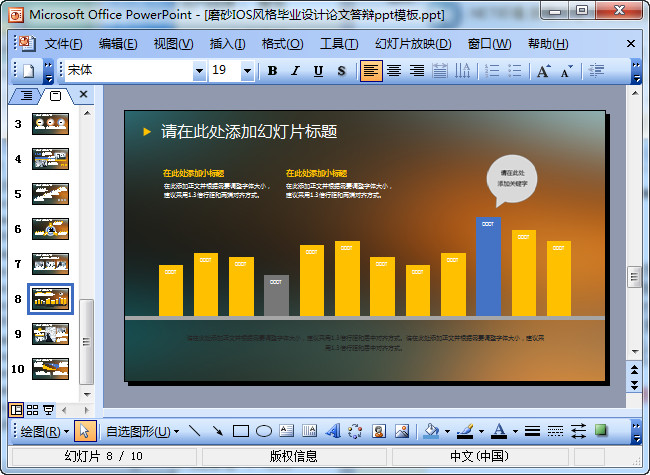This screenshot has height=475, width=650.
Task: Open the 插入(I) menu
Action: (x=227, y=44)
